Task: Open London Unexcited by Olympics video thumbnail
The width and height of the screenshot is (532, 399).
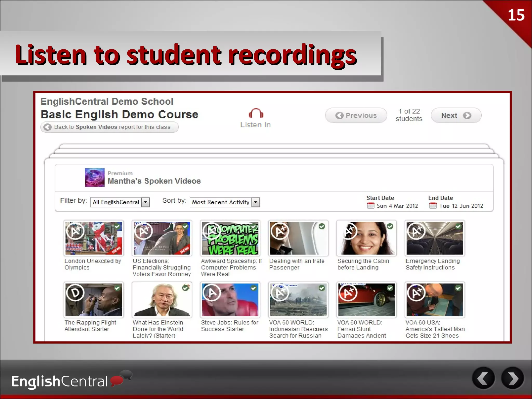Action: pyautogui.click(x=94, y=238)
